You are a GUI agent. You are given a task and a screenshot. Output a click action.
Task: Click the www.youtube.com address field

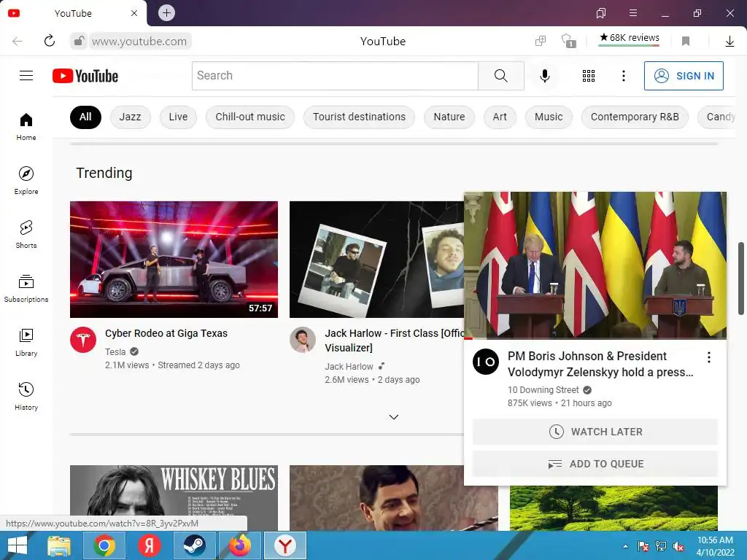pyautogui.click(x=139, y=42)
